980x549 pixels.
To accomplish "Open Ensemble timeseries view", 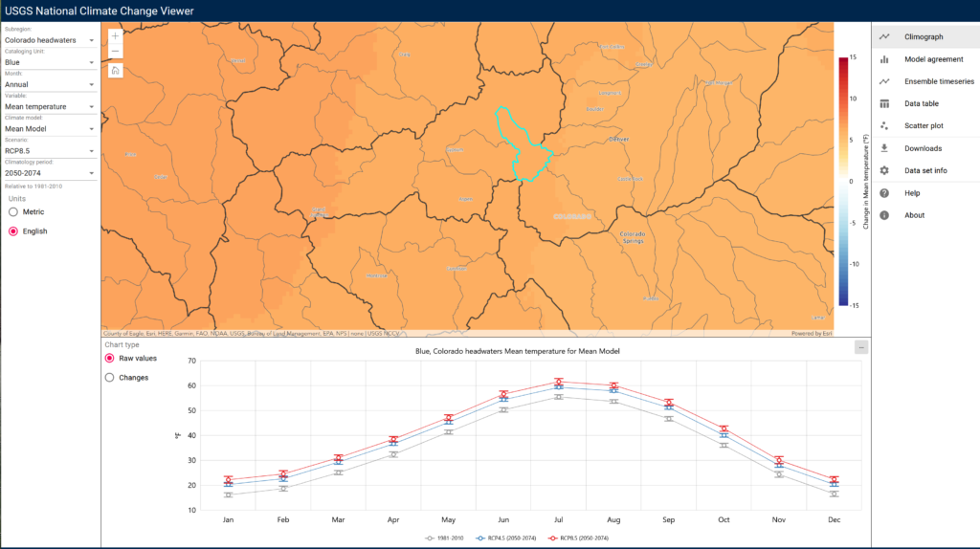I will pos(925,81).
